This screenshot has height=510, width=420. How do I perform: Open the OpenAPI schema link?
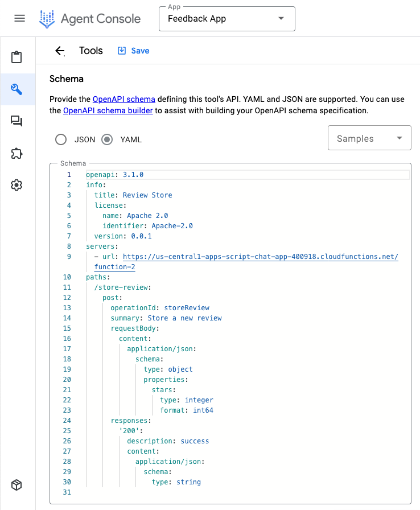pos(123,99)
